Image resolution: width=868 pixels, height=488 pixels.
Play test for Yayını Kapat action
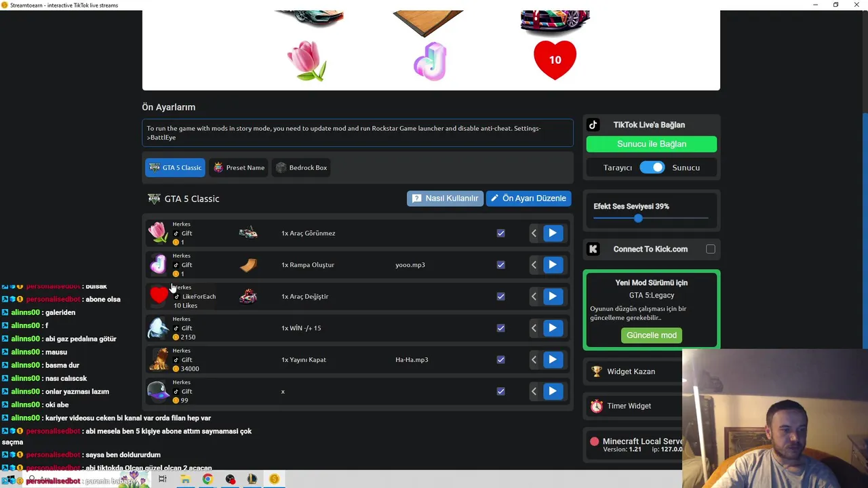pos(553,360)
